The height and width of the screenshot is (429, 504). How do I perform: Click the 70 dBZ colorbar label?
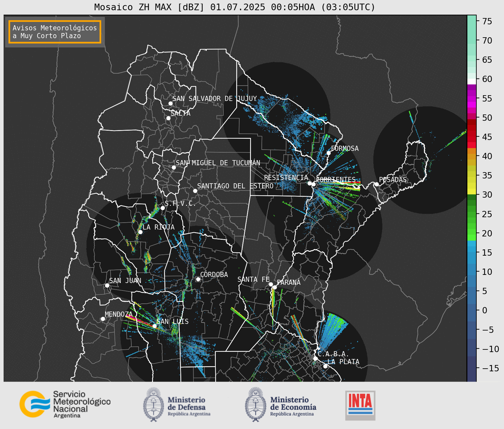(487, 40)
